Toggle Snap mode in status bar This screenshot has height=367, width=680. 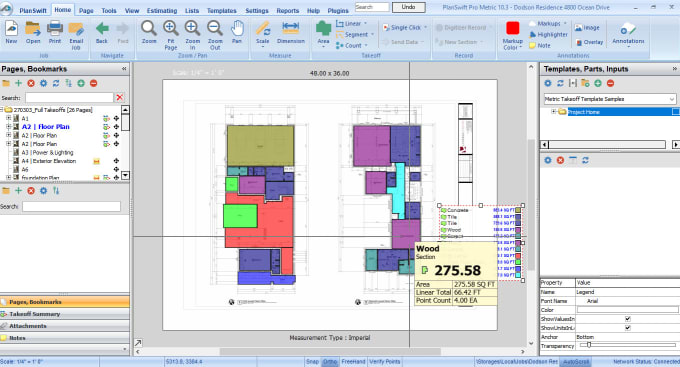click(312, 362)
